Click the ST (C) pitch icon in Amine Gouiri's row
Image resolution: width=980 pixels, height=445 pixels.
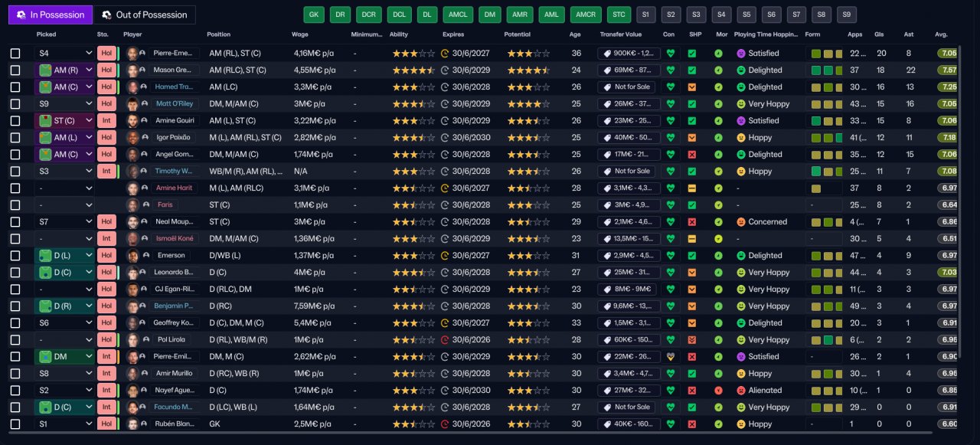(45, 121)
